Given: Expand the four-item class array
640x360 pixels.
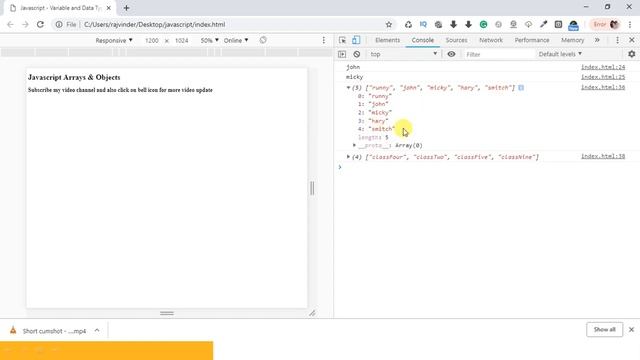Looking at the screenshot, I should click(x=348, y=157).
